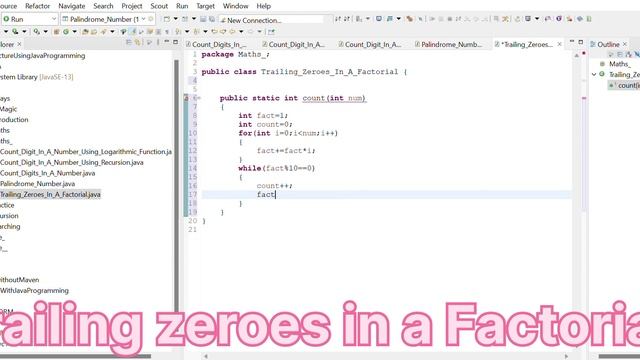Viewport: 640px width, 360px height.
Task: Click the Save toolbar icon
Action: pyautogui.click(x=202, y=19)
